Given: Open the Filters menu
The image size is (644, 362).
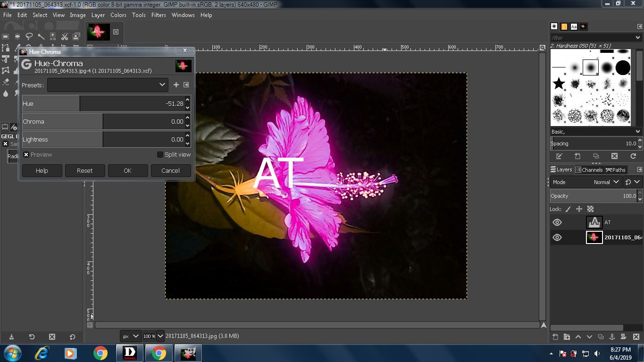Looking at the screenshot, I should click(x=159, y=15).
